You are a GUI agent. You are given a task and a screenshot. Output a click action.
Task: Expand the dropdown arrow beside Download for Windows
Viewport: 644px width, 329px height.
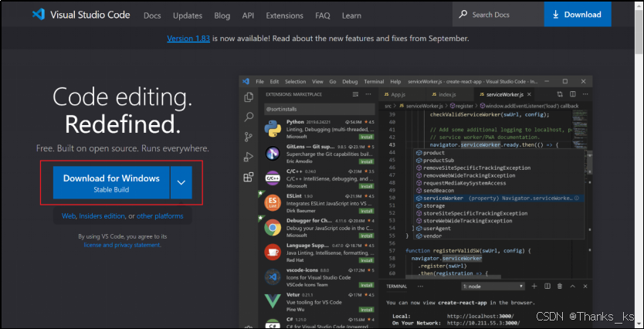pyautogui.click(x=181, y=182)
